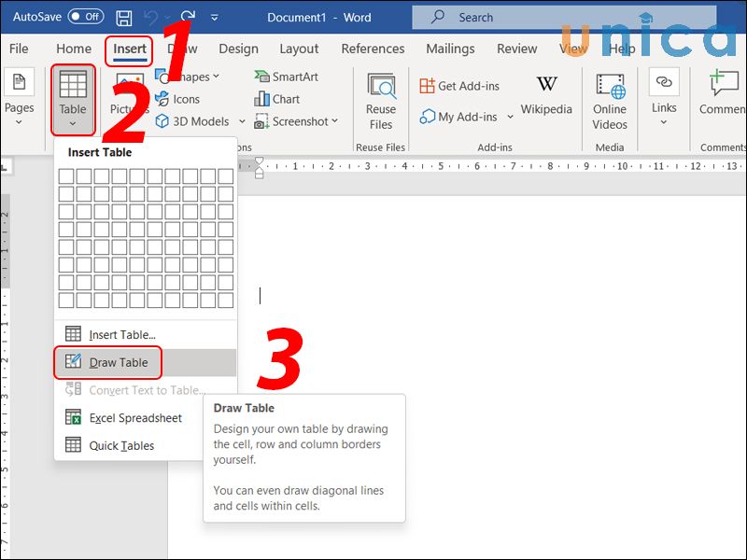
Task: Click the Redo arrow icon
Action: click(188, 18)
